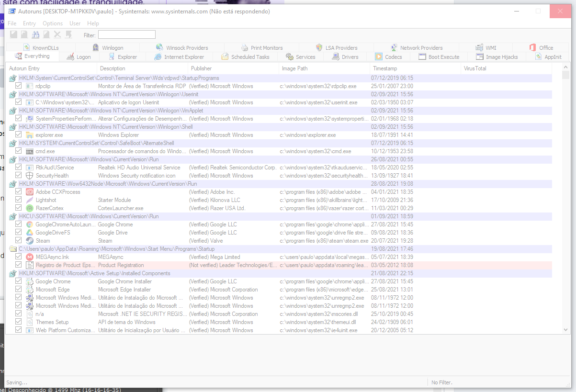Disable the RazerCortex checkbox
This screenshot has width=576, height=392.
19,208
